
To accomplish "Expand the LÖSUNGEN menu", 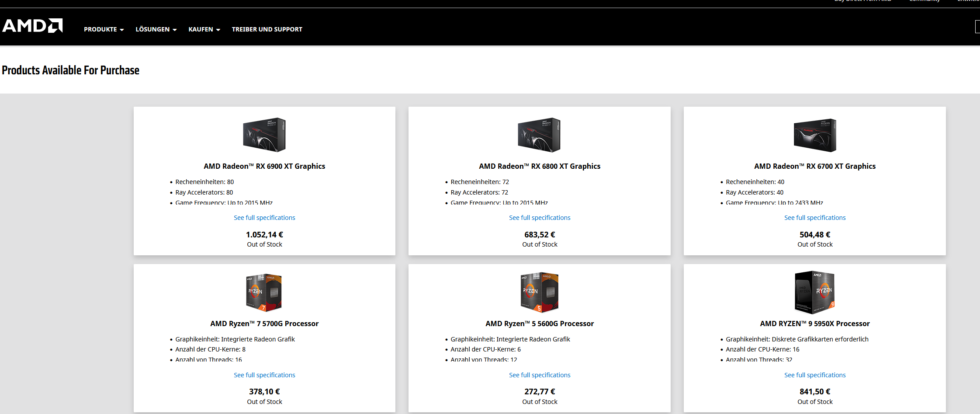I will pos(156,29).
